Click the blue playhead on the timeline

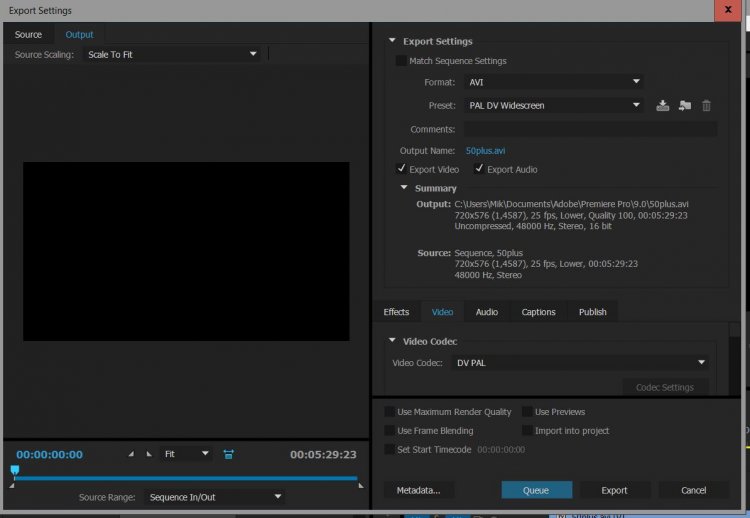point(14,469)
